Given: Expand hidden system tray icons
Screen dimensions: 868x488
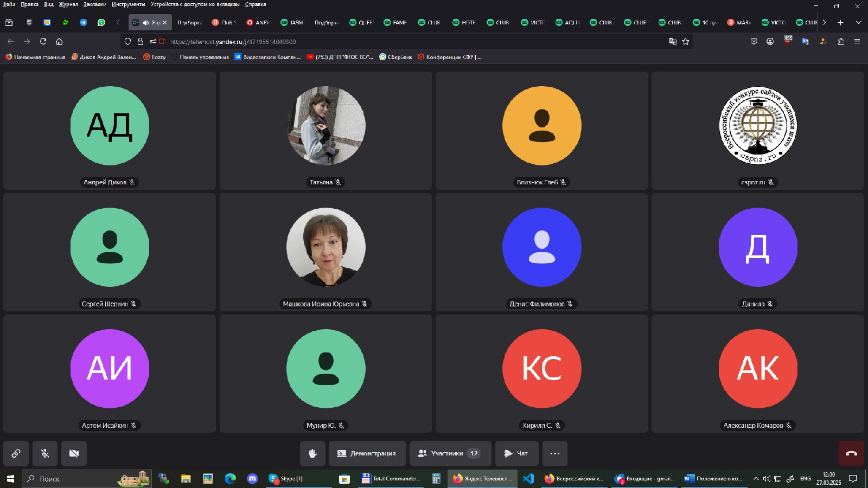Looking at the screenshot, I should (755, 479).
